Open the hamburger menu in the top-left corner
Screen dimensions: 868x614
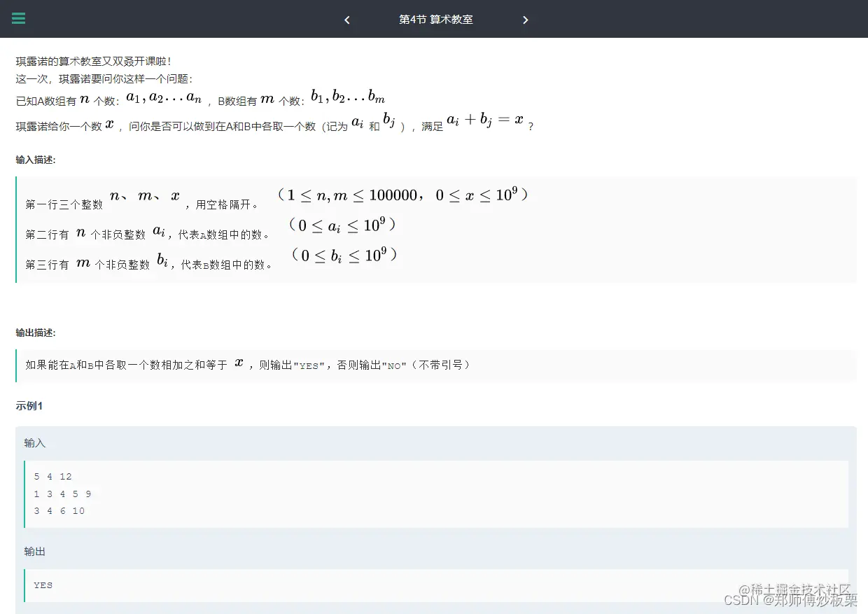pyautogui.click(x=18, y=19)
